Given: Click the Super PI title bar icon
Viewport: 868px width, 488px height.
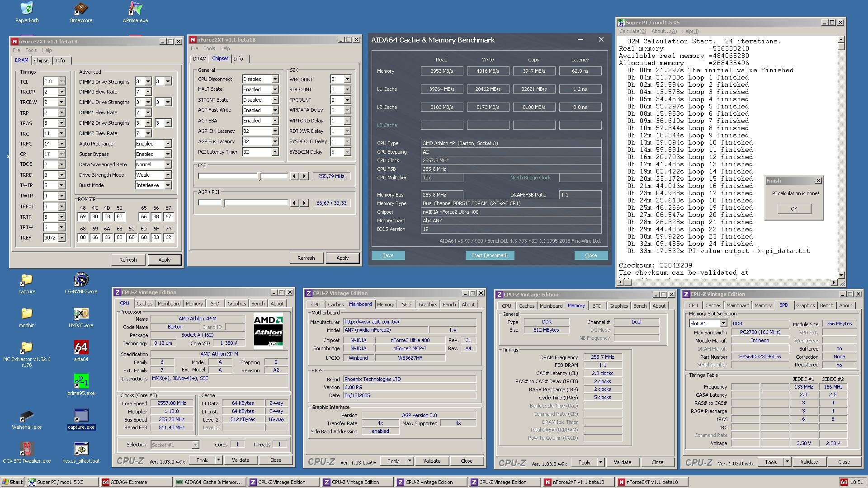Looking at the screenshot, I should pos(621,22).
